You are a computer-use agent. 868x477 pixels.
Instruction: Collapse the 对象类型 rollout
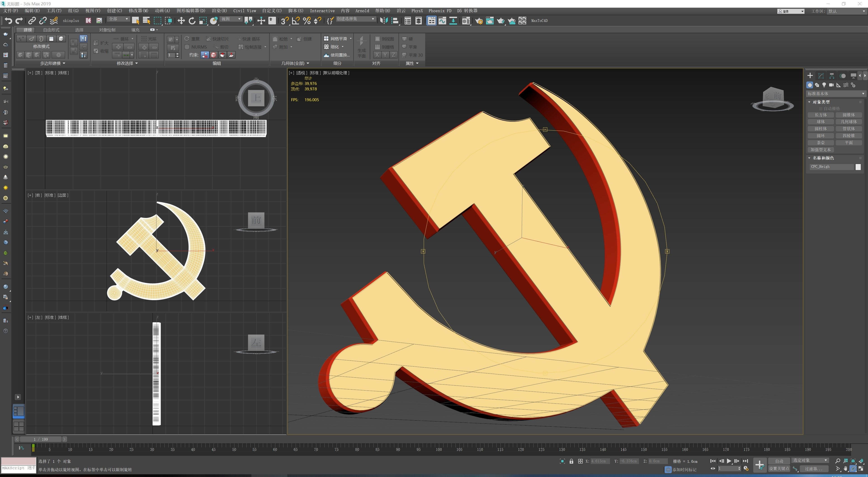(x=821, y=102)
